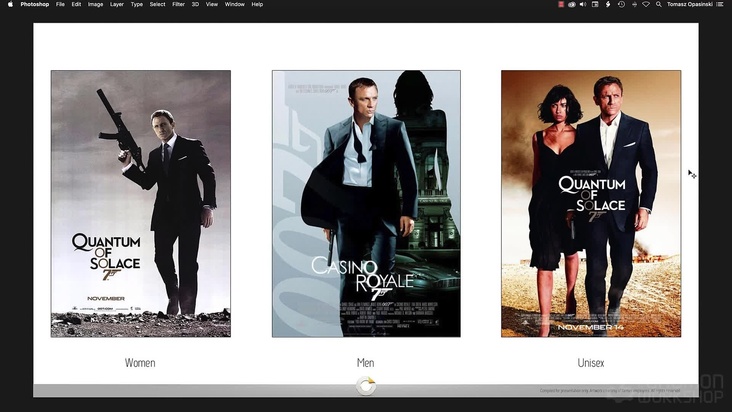Screen dimensions: 732x412
Task: Open the Select menu
Action: (157, 4)
